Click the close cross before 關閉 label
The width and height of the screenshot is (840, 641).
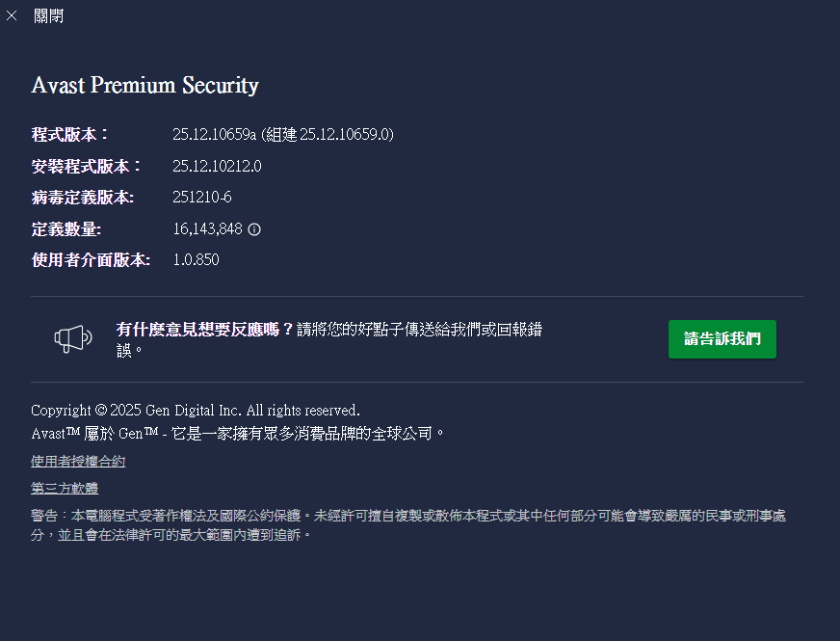click(12, 15)
